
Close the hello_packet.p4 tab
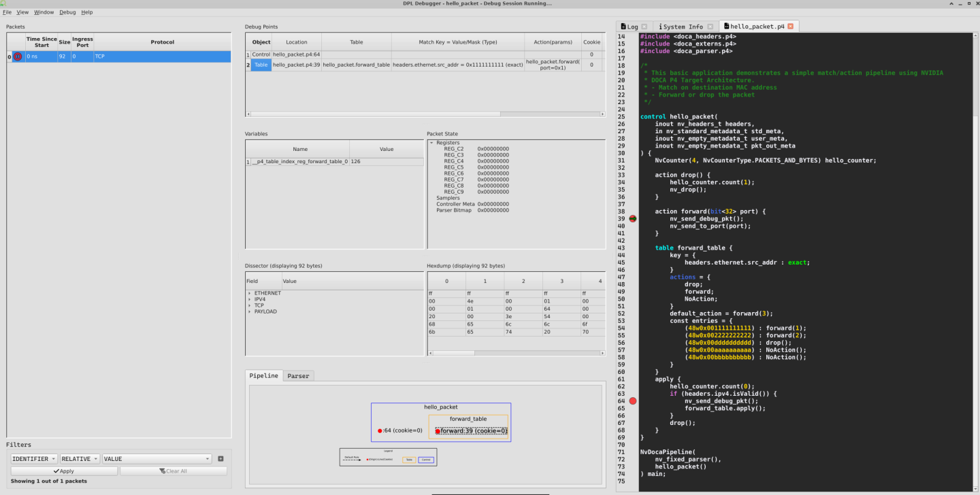pos(790,27)
